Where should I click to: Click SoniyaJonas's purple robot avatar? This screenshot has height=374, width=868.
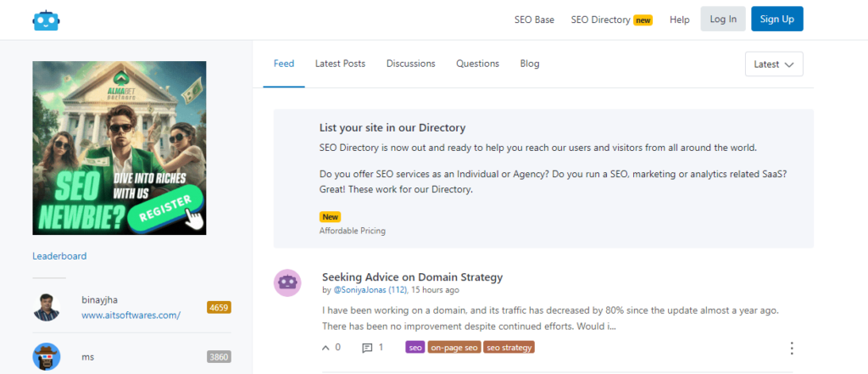tap(288, 283)
